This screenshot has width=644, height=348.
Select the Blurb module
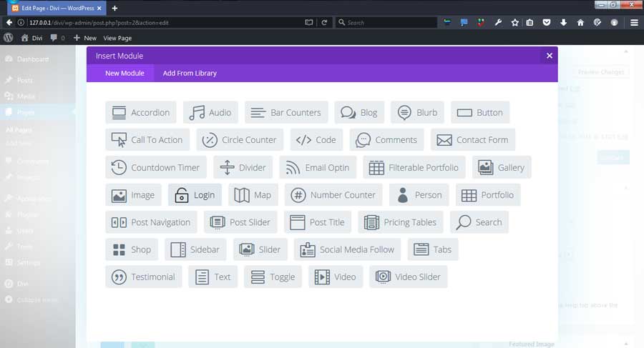pyautogui.click(x=417, y=112)
